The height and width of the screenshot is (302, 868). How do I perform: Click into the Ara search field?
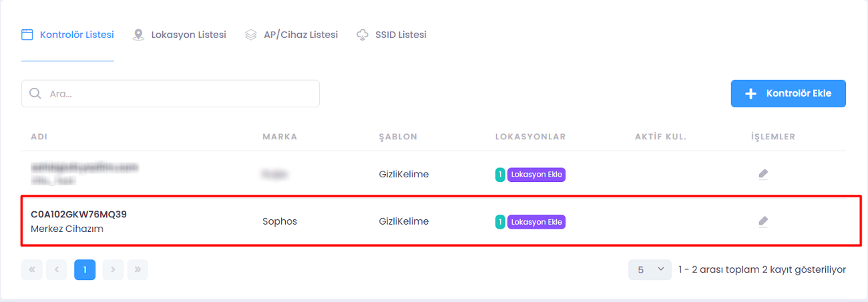click(x=180, y=94)
